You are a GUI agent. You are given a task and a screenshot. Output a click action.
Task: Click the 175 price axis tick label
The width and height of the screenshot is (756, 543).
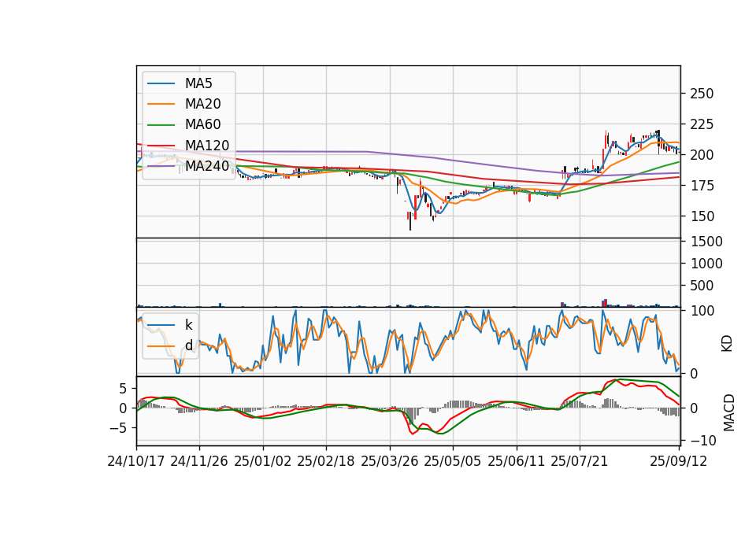pos(702,186)
